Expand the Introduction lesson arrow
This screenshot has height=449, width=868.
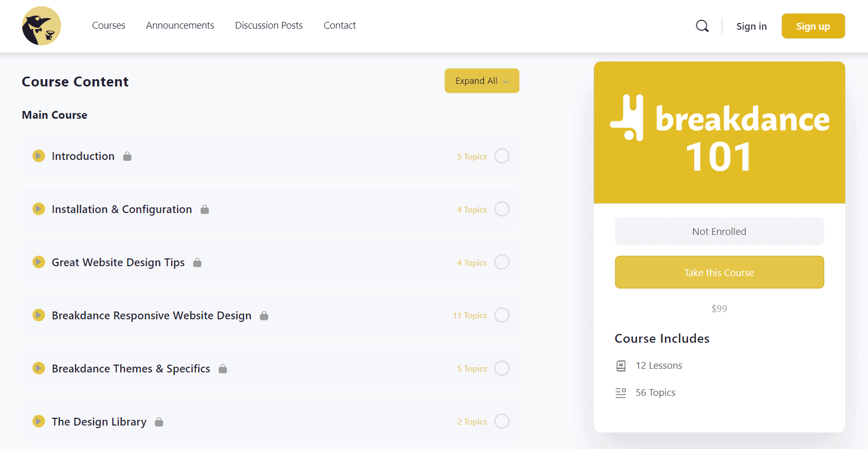click(39, 156)
